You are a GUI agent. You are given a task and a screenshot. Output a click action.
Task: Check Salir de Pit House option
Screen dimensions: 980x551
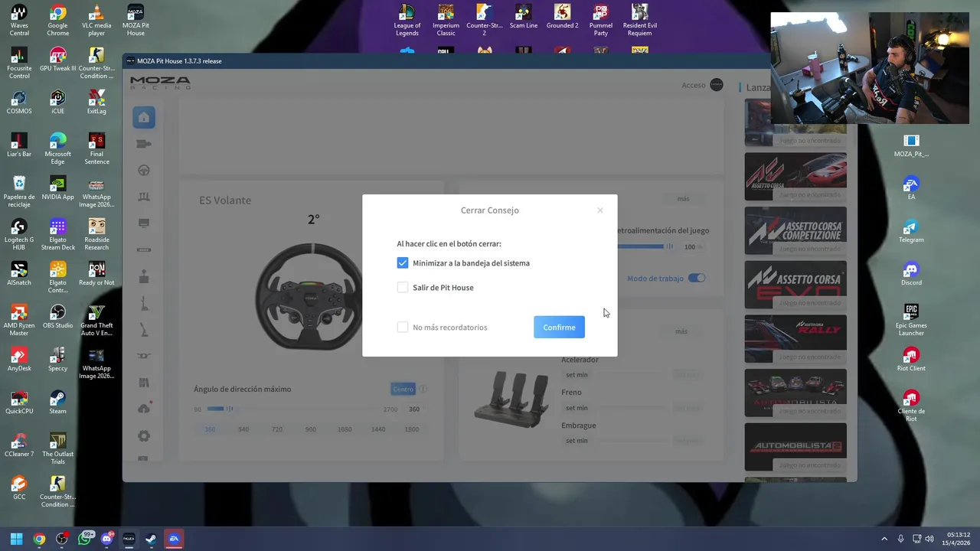click(403, 288)
